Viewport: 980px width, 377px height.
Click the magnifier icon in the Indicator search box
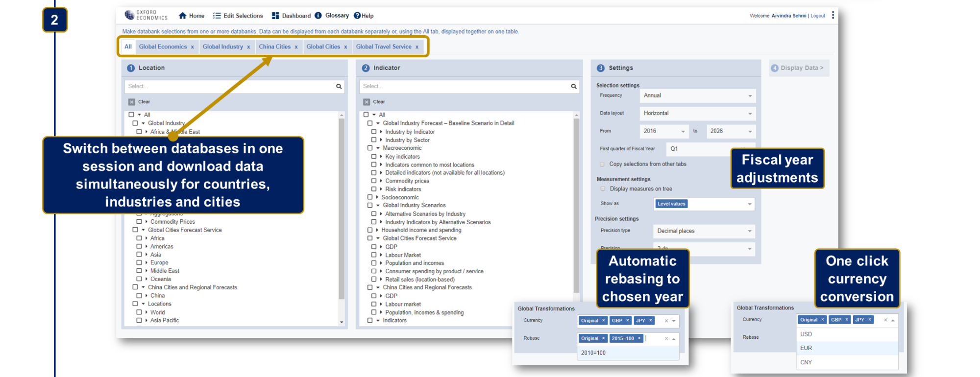574,86
